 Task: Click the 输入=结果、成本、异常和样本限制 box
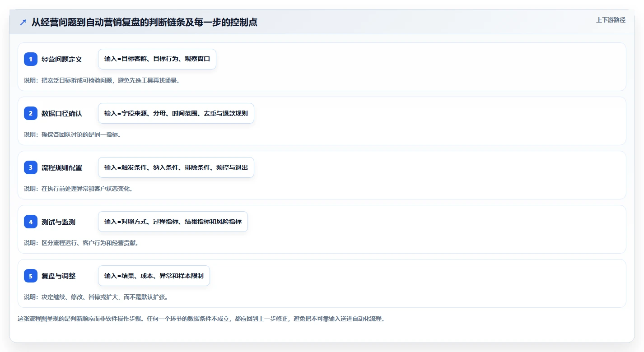(x=154, y=276)
